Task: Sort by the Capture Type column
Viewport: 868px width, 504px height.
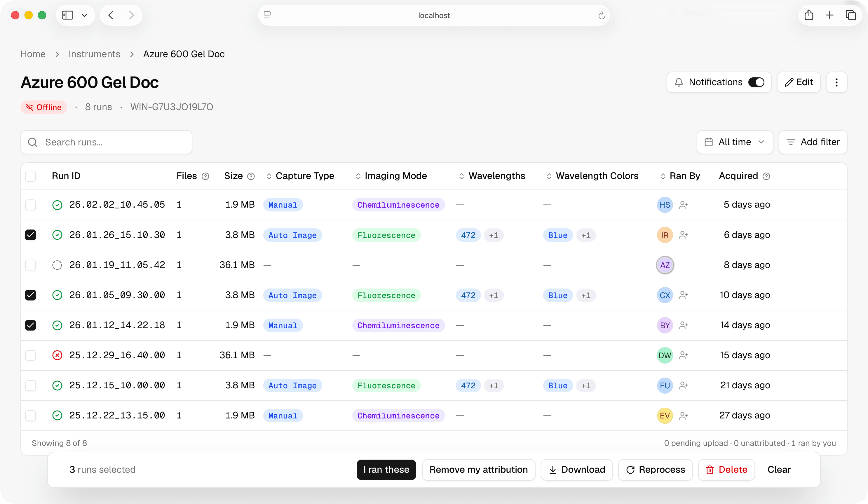Action: (300, 176)
